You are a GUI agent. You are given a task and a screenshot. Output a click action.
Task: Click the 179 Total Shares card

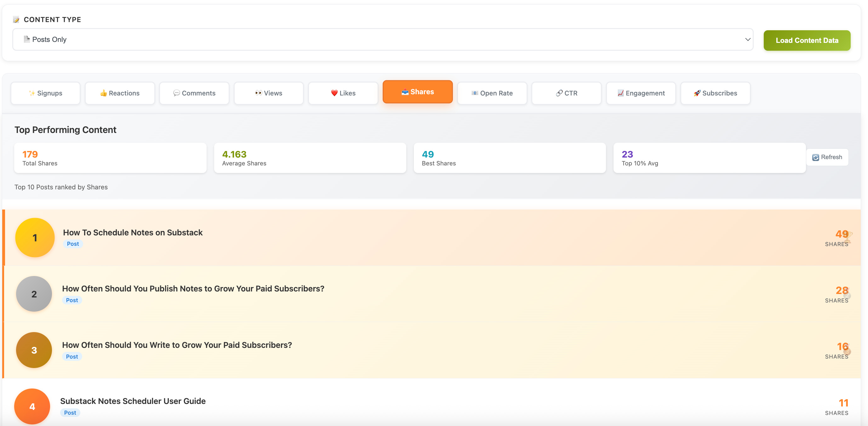(110, 158)
